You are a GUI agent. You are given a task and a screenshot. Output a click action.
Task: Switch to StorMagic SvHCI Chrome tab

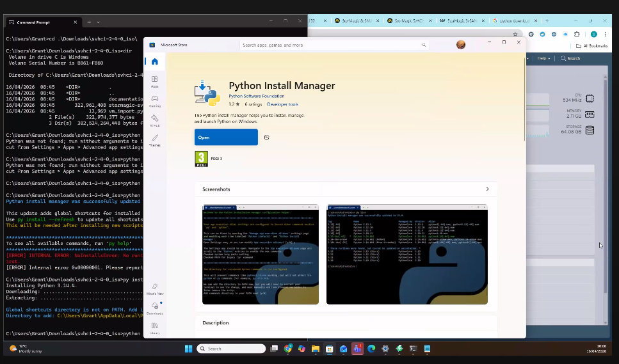[x=409, y=20]
